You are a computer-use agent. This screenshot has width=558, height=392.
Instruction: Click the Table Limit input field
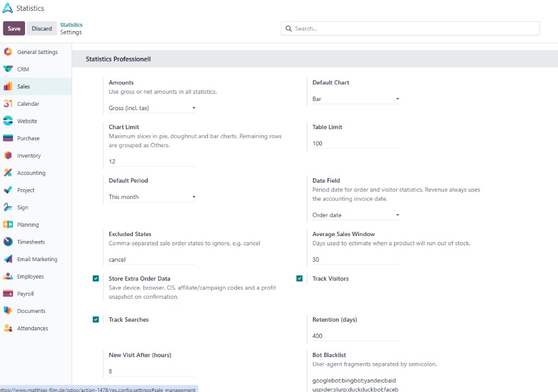coord(355,143)
